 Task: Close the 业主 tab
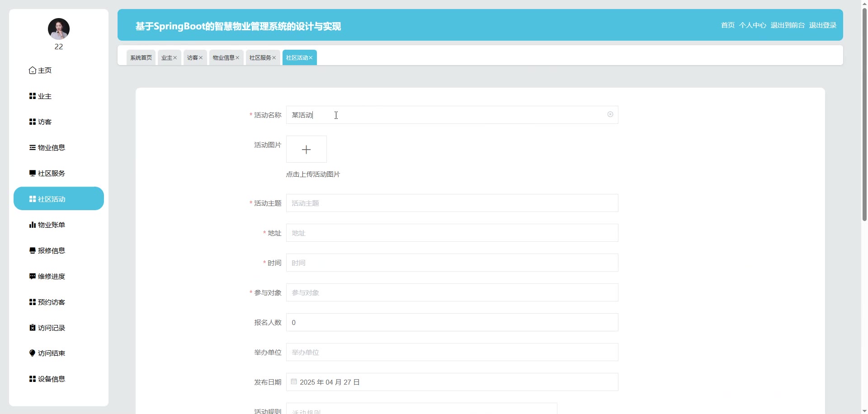coord(175,58)
